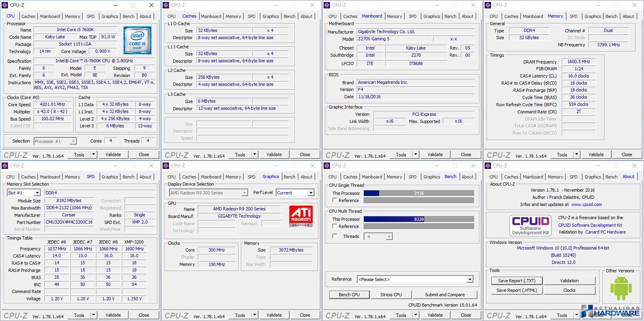Expand the Perf Level Current dropdown
This screenshot has height=321, width=644.
pos(295,193)
